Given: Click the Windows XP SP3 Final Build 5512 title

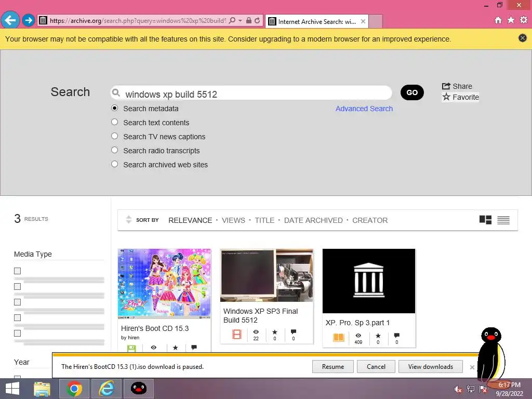Looking at the screenshot, I should tap(261, 315).
